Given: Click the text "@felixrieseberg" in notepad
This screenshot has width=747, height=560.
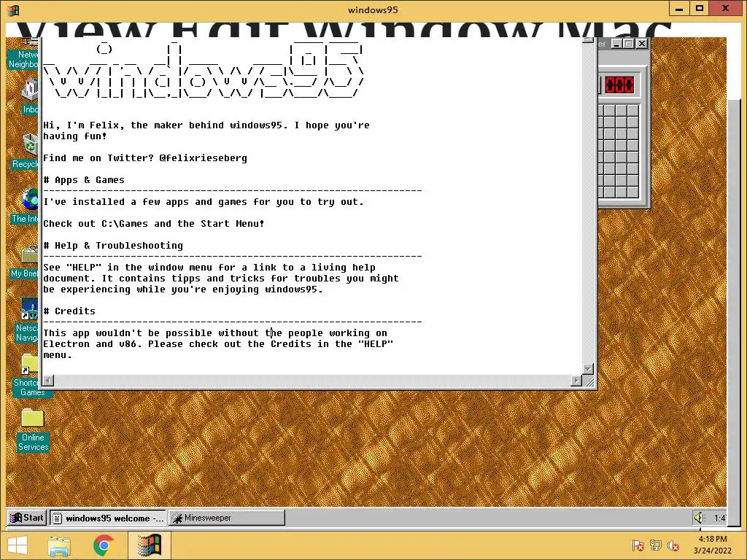Looking at the screenshot, I should click(203, 158).
